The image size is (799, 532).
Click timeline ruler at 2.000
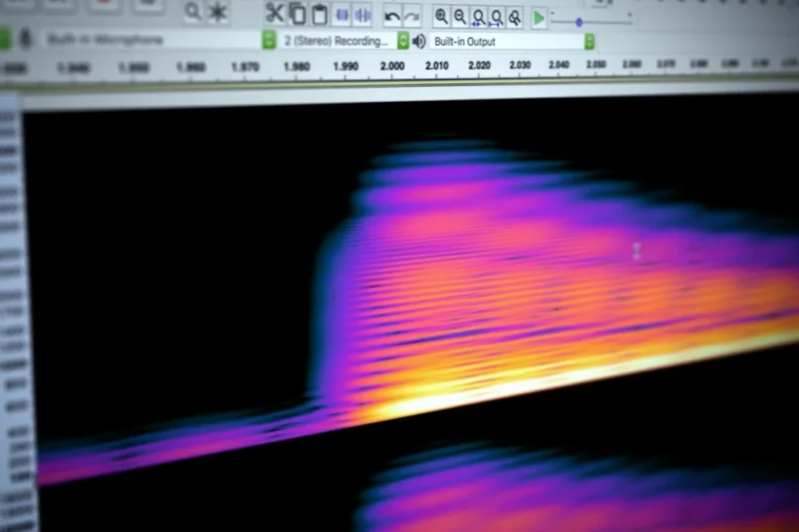point(392,66)
